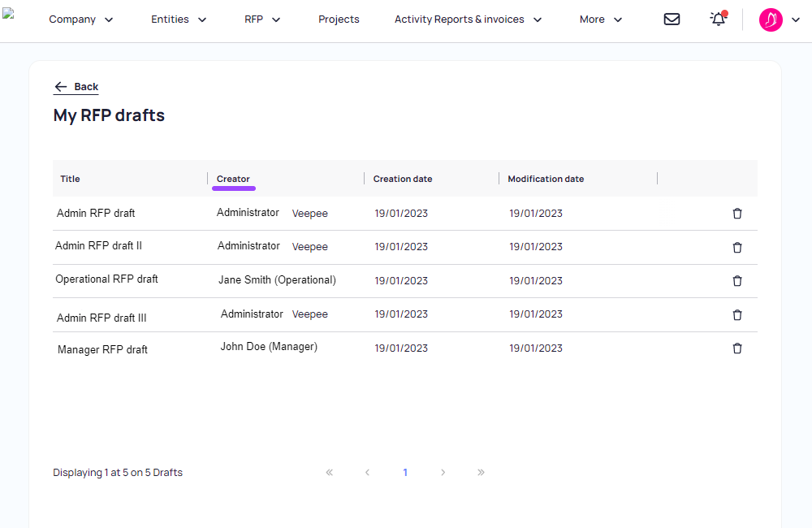Sort by the Title column header

tap(70, 179)
